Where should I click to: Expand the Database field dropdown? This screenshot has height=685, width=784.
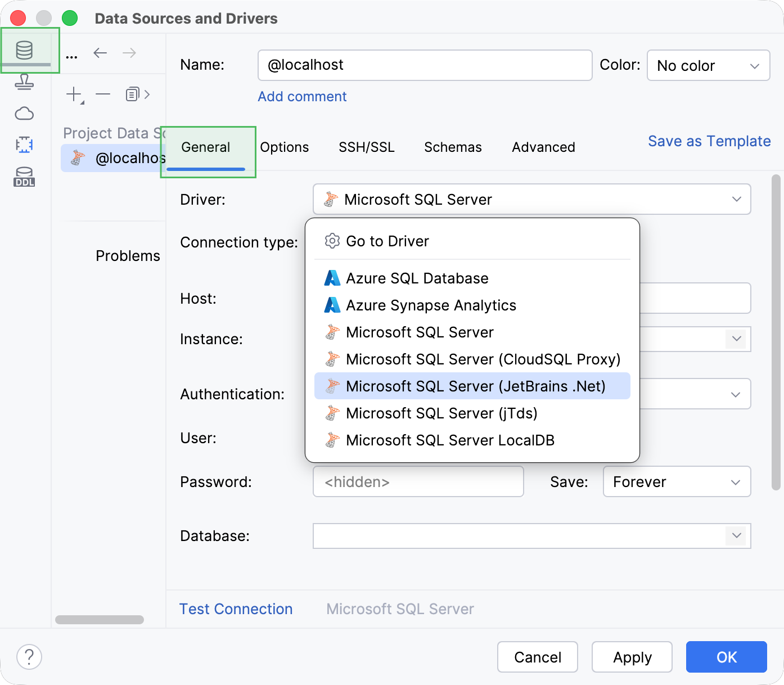pyautogui.click(x=736, y=536)
